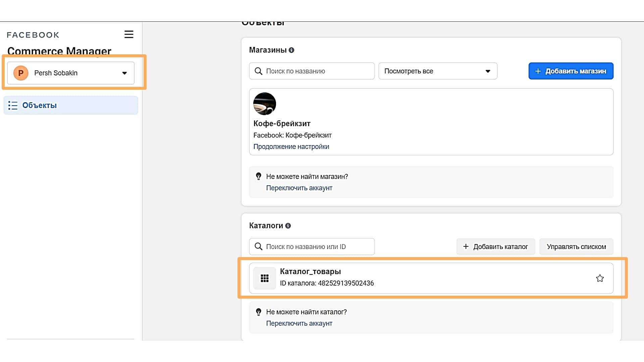Click the catalog ID 482529139502436
The width and height of the screenshot is (644, 362).
346,283
